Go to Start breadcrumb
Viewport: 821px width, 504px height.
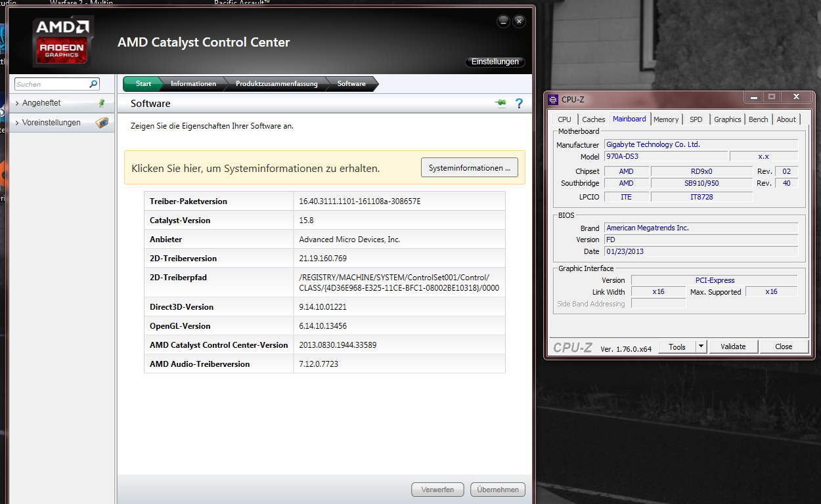143,83
